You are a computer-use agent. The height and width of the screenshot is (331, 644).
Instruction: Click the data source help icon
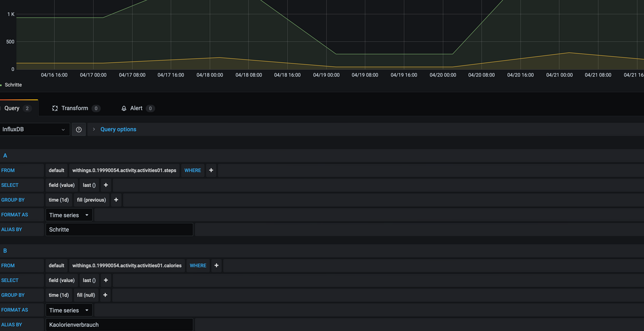(79, 129)
